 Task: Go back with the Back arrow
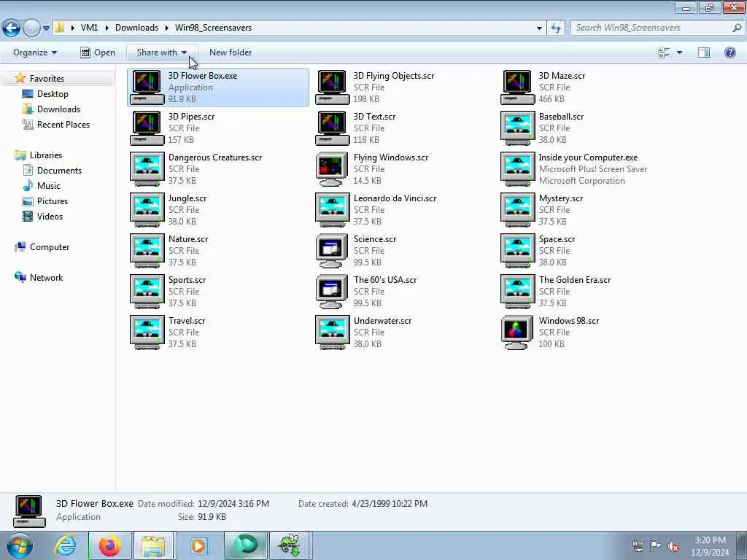point(11,28)
